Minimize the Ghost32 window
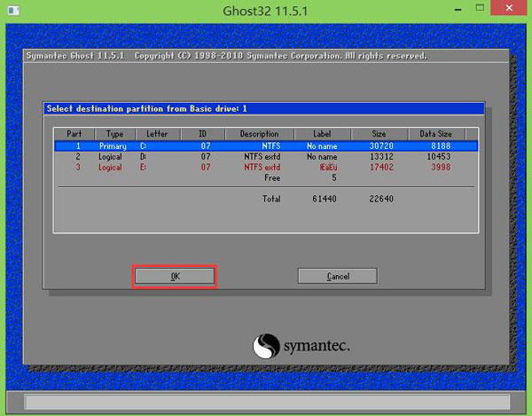This screenshot has width=532, height=416. 458,9
